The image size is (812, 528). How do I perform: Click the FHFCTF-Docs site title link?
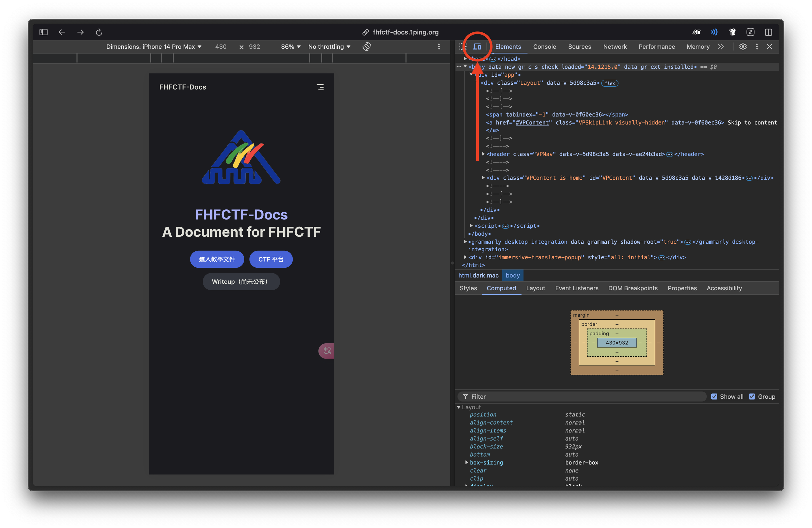tap(182, 87)
